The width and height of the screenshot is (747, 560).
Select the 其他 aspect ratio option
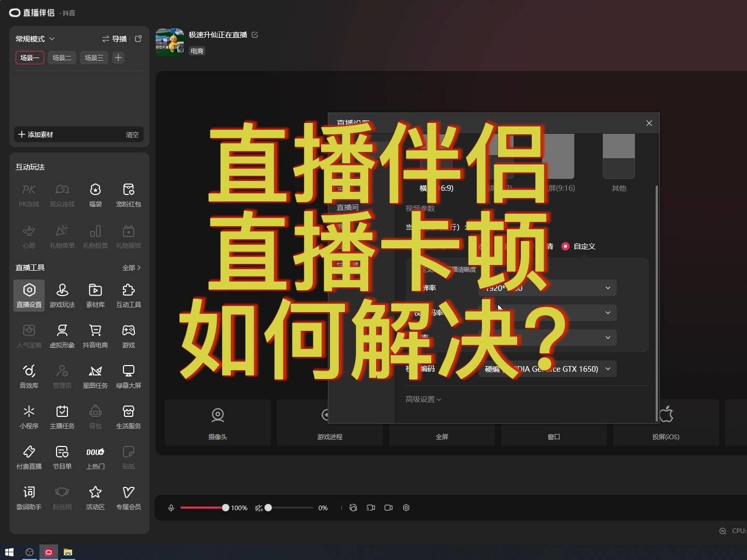(619, 162)
